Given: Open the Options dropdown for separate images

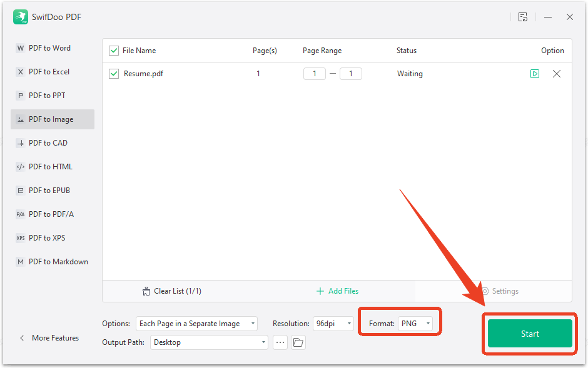Looking at the screenshot, I should tap(196, 324).
